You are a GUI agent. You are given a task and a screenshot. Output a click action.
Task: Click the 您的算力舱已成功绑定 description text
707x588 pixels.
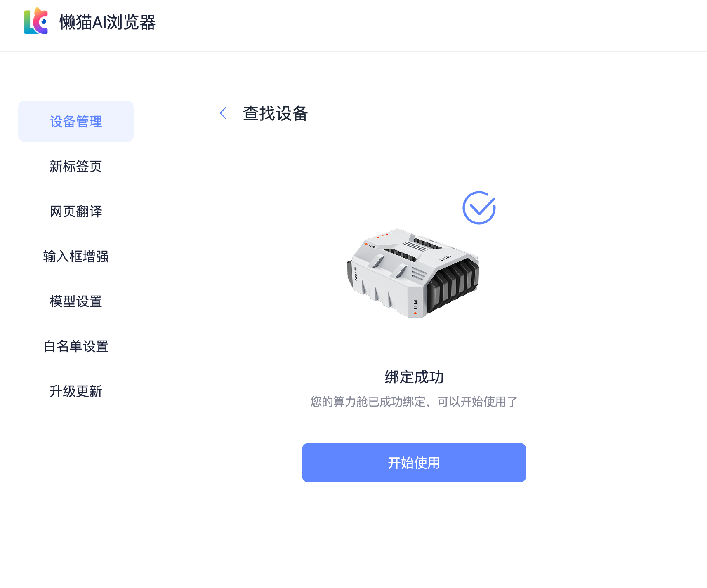(x=414, y=401)
